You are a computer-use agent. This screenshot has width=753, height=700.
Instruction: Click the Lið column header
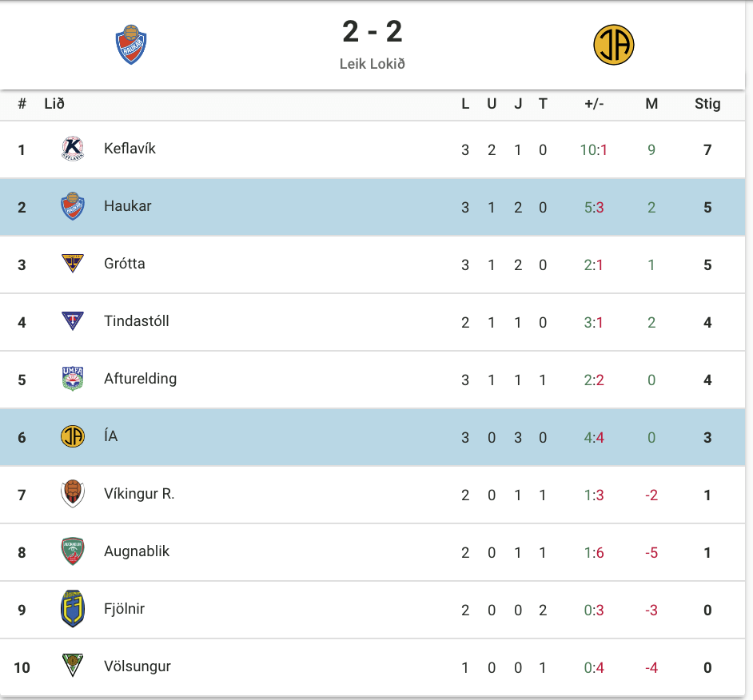(x=54, y=104)
